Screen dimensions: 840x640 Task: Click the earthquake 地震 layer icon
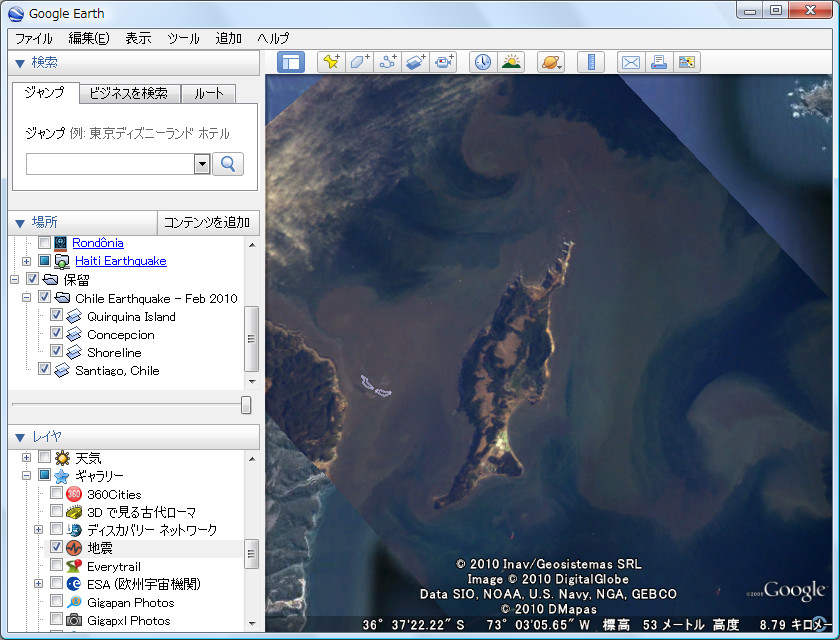click(x=74, y=548)
